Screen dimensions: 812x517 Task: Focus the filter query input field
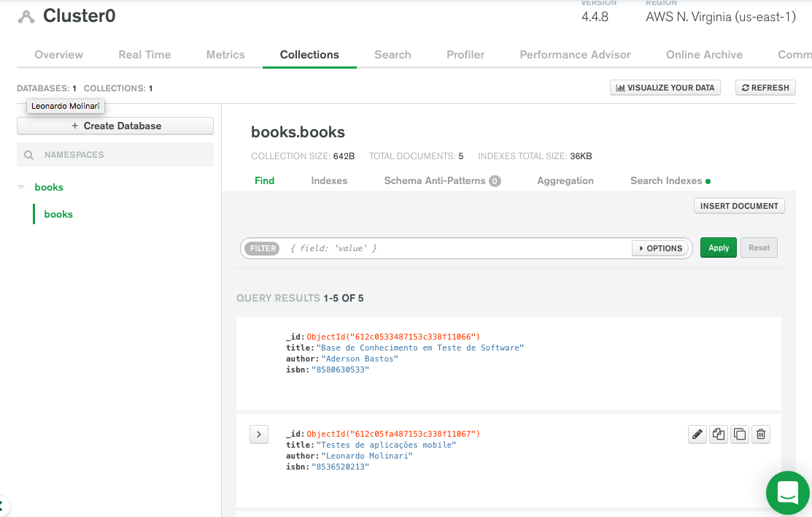point(456,248)
